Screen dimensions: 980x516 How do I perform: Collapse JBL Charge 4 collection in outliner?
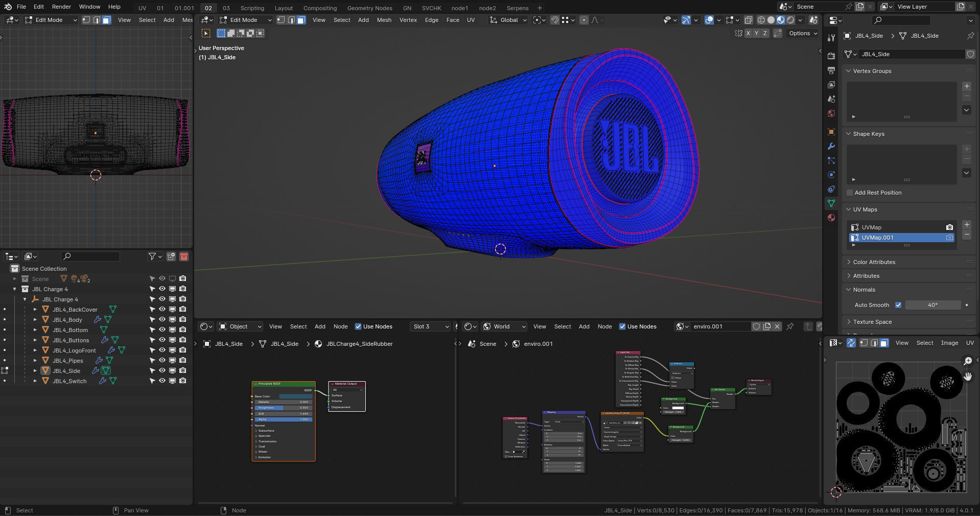15,289
